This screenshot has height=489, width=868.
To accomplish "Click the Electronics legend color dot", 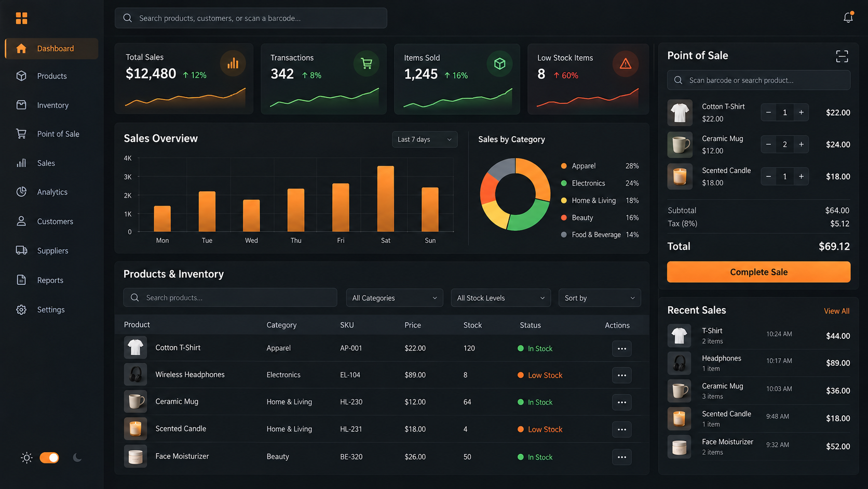I will pos(564,183).
